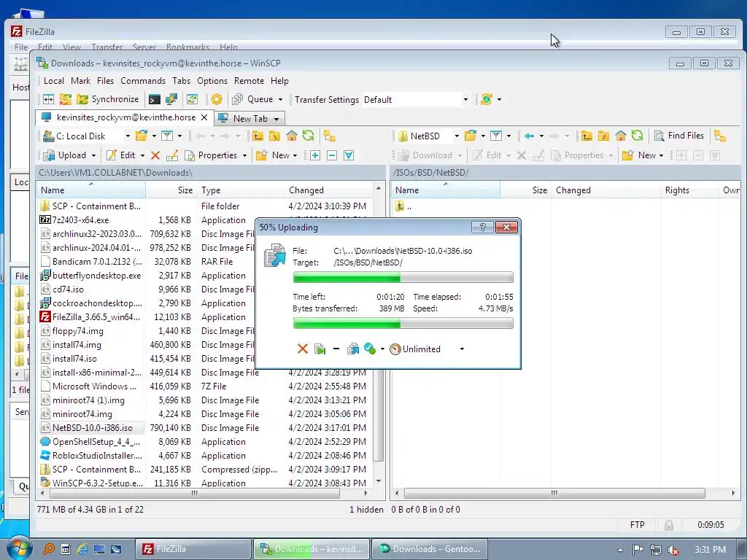The width and height of the screenshot is (747, 560).
Task: Open terminal console icon
Action: (x=155, y=99)
